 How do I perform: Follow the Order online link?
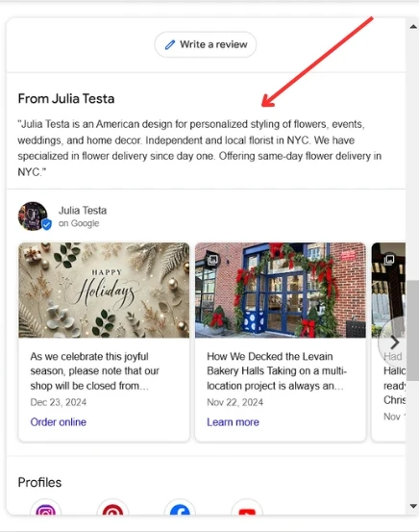coord(59,422)
